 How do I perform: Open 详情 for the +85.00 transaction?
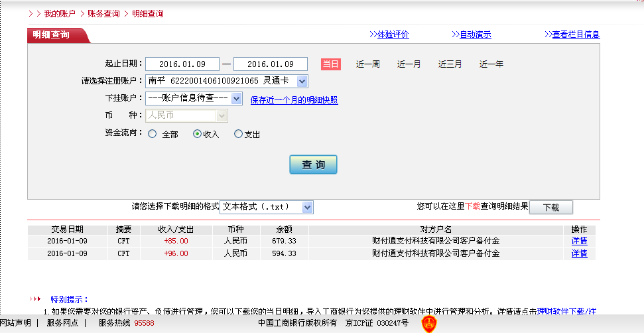point(579,241)
